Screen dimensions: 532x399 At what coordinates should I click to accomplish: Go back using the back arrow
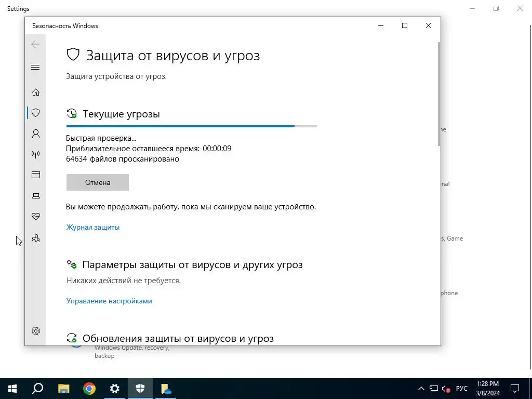tap(35, 44)
